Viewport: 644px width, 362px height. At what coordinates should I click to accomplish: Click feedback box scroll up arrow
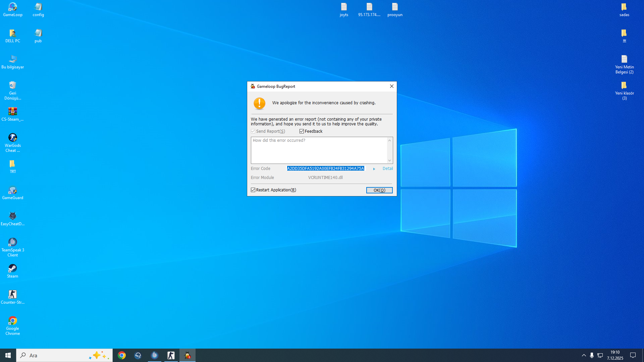[390, 140]
